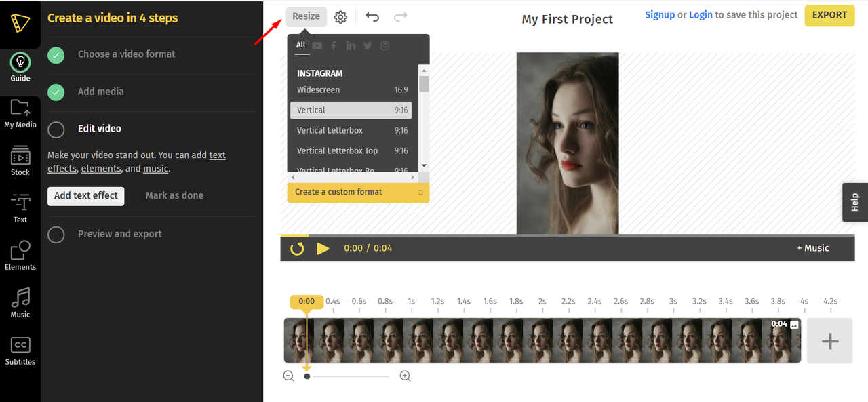Open project settings gear icon
The height and width of the screenshot is (402, 868).
[340, 17]
